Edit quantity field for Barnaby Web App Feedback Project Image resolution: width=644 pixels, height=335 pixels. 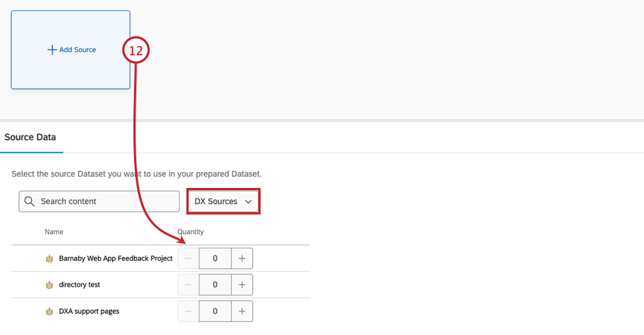pyautogui.click(x=215, y=258)
